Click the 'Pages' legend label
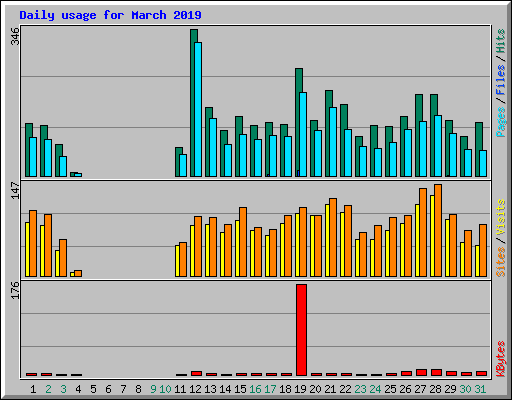Viewport: 512px width, 400px height. [500, 122]
